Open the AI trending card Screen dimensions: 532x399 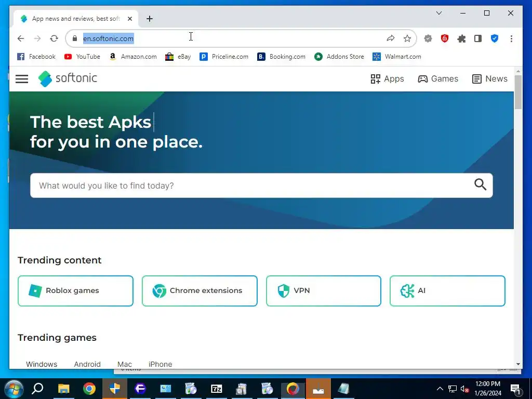[x=447, y=291]
